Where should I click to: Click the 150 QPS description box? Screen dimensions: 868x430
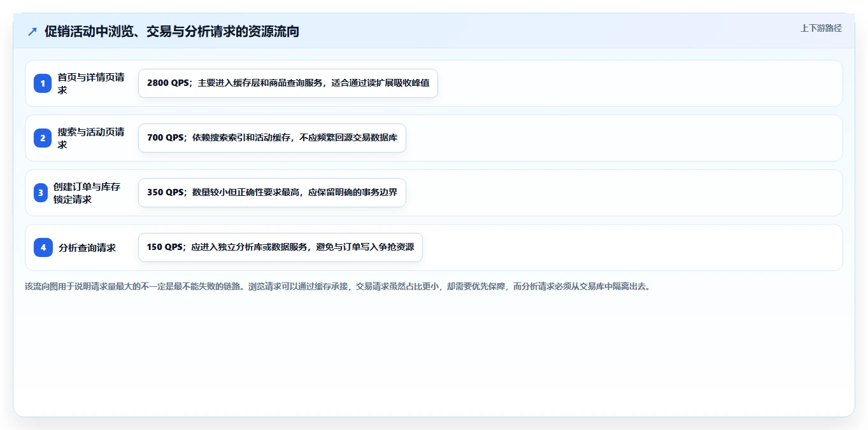click(280, 247)
